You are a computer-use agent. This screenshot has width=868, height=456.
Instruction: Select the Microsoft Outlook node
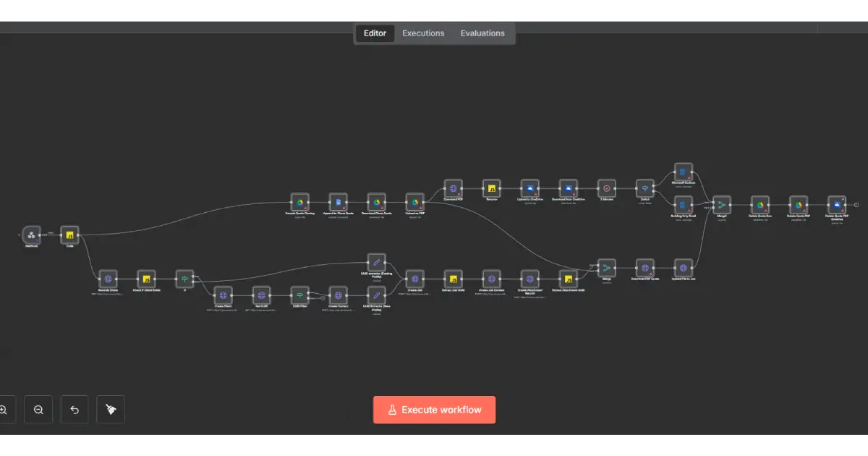[x=683, y=172]
